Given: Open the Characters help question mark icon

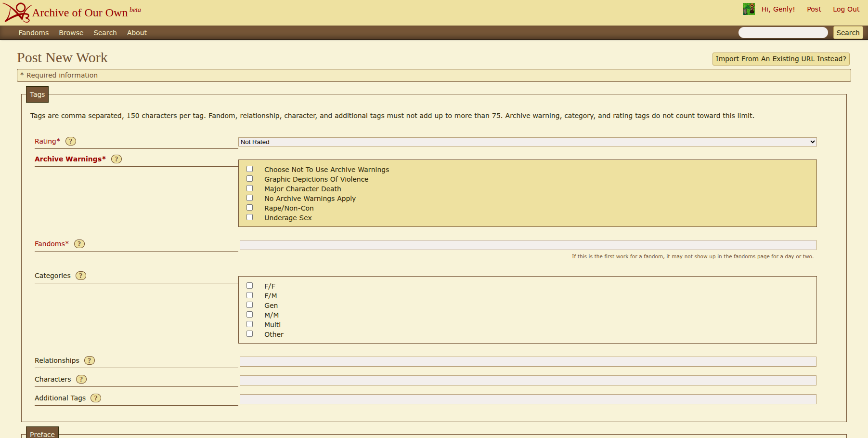Looking at the screenshot, I should pos(81,379).
